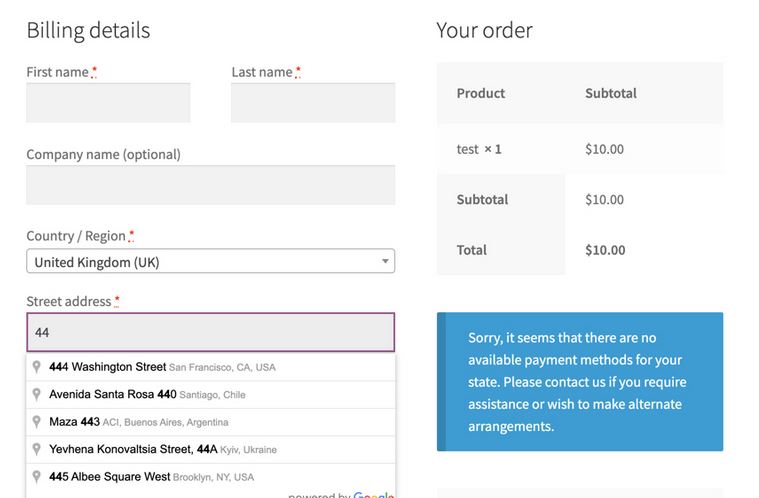Focus the First name input field
The image size is (759, 498).
[x=108, y=103]
